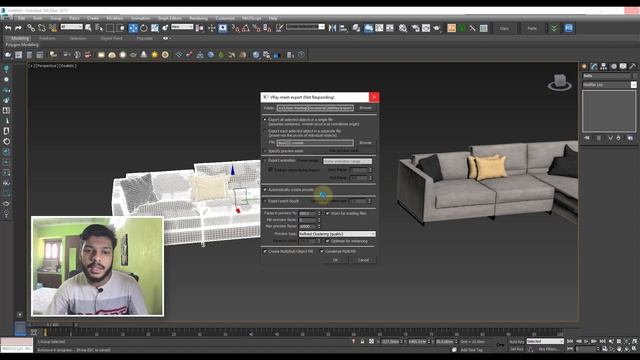Open the Perspective viewport label menu
Viewport: 640px width, 360px height.
[47, 66]
